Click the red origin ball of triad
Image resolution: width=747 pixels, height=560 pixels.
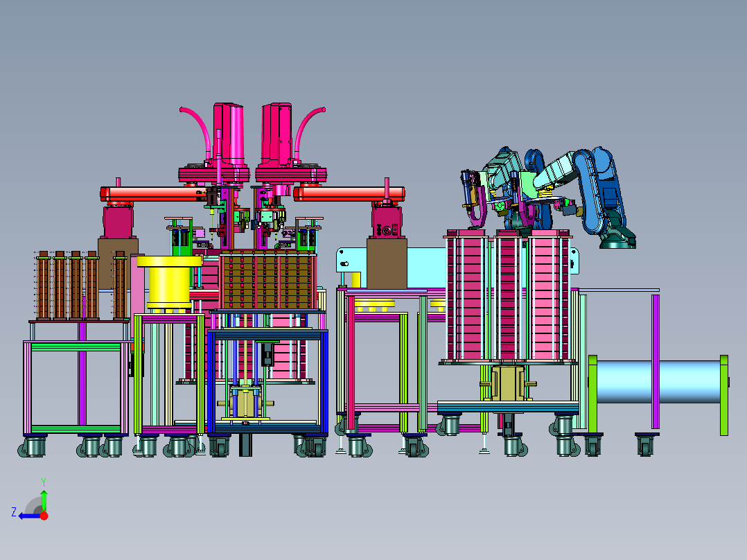(x=44, y=516)
